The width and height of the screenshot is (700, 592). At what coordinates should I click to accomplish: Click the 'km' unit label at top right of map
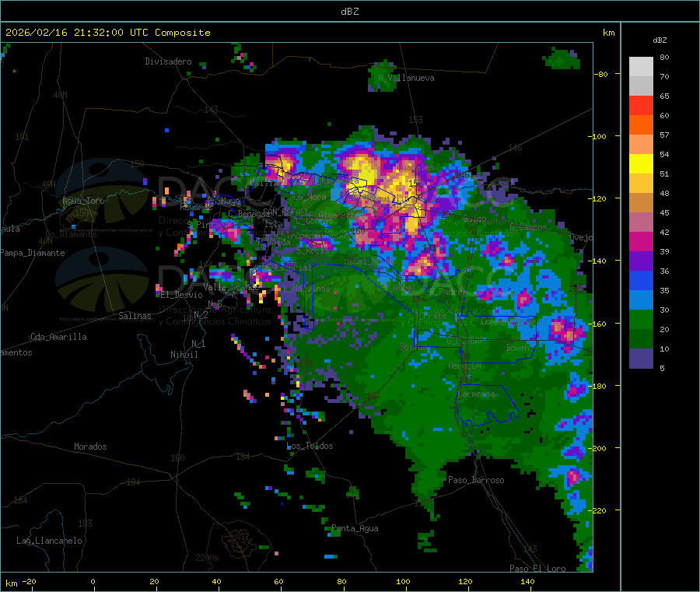point(608,33)
